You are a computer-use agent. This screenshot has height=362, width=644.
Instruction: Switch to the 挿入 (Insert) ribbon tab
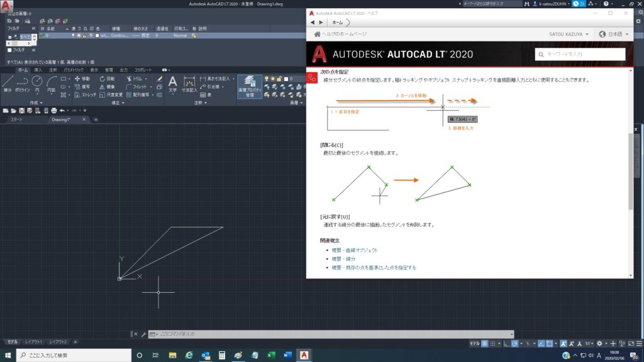point(38,70)
